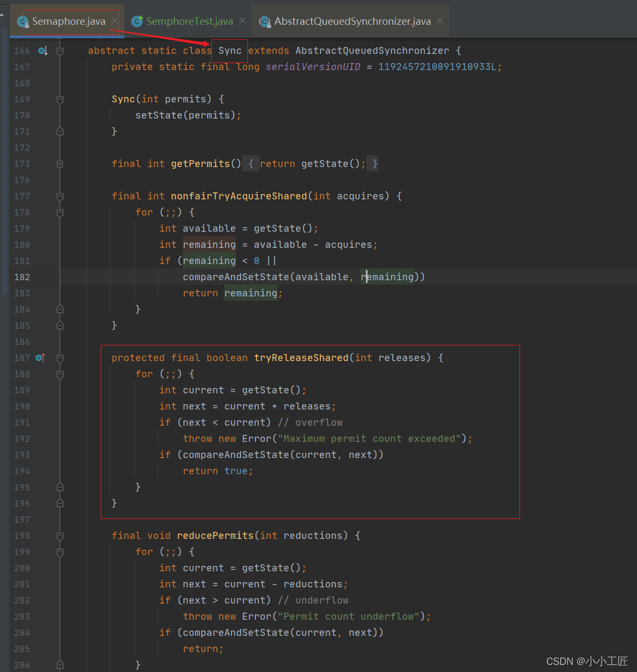Viewport: 637px width, 672px height.
Task: Click line number 166 in the gutter
Action: pyautogui.click(x=22, y=51)
